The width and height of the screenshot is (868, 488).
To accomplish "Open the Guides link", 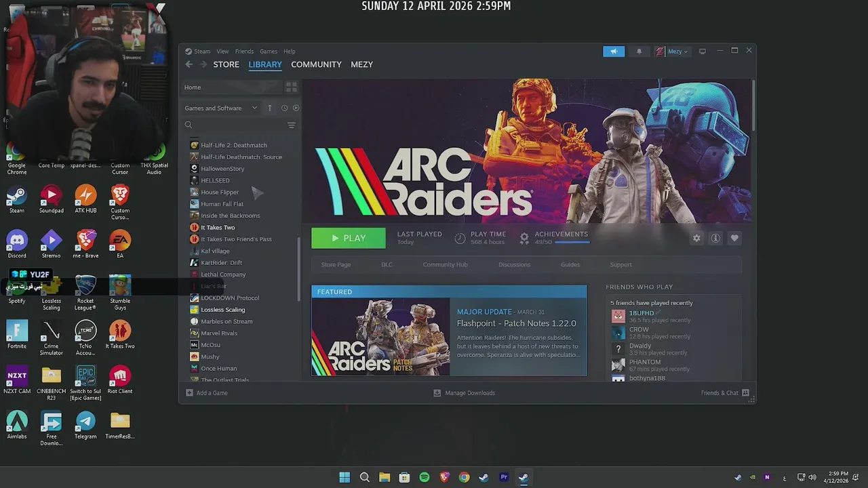I will [x=570, y=264].
